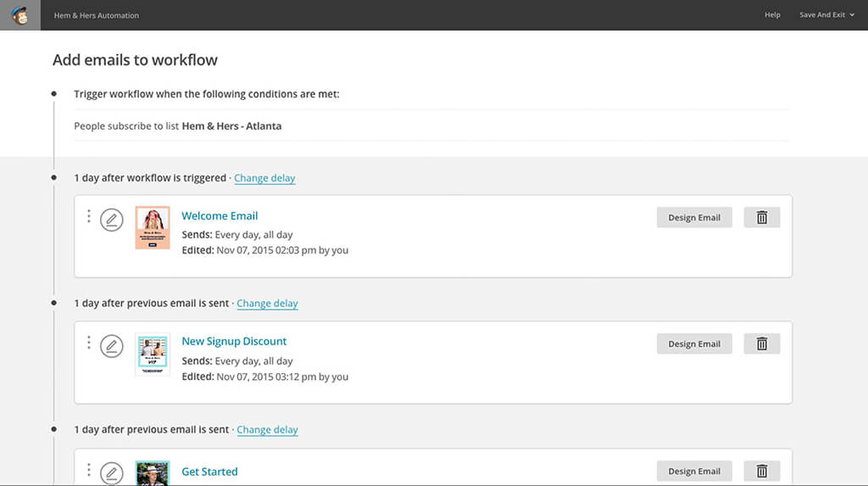Delete the Welcome Email with trash icon
Image resolution: width=868 pixels, height=486 pixels.
761,217
